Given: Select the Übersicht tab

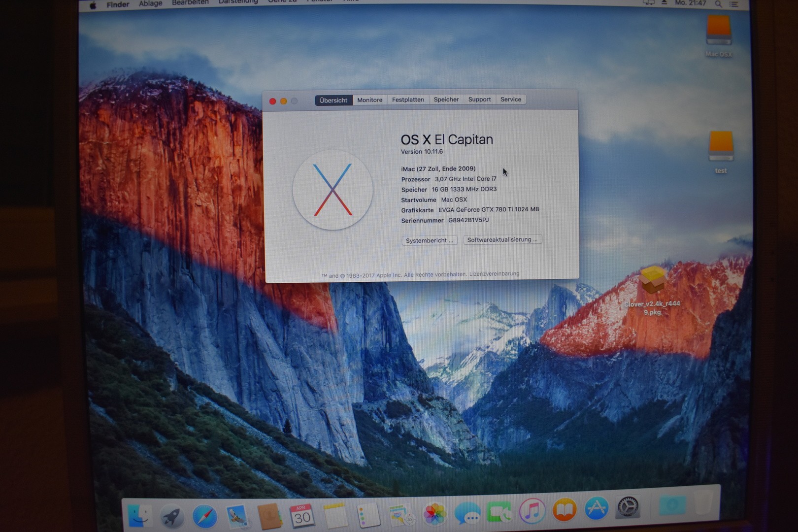Looking at the screenshot, I should pyautogui.click(x=333, y=100).
